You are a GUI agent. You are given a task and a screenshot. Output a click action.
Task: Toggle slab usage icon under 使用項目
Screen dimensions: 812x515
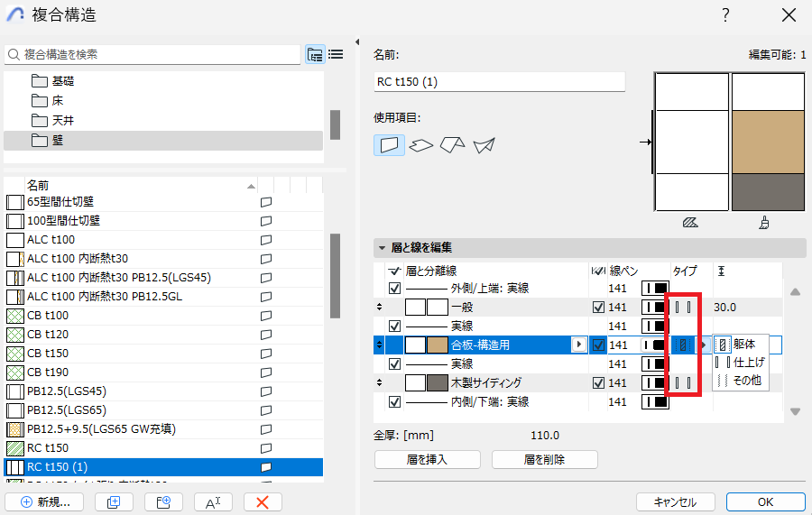421,145
